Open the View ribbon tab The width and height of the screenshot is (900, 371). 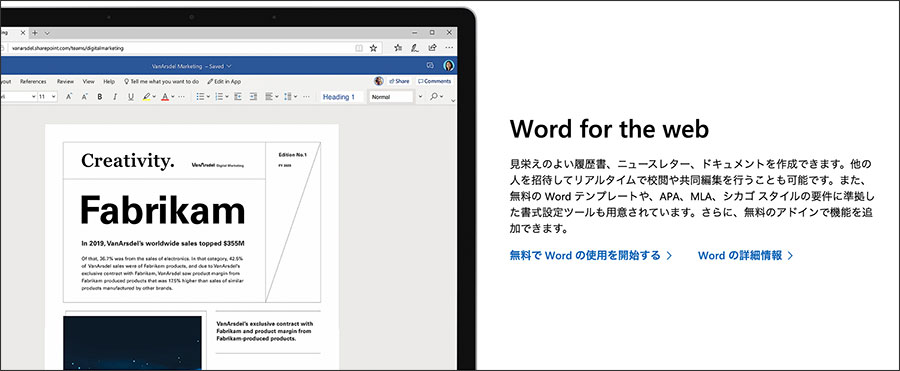[x=88, y=82]
